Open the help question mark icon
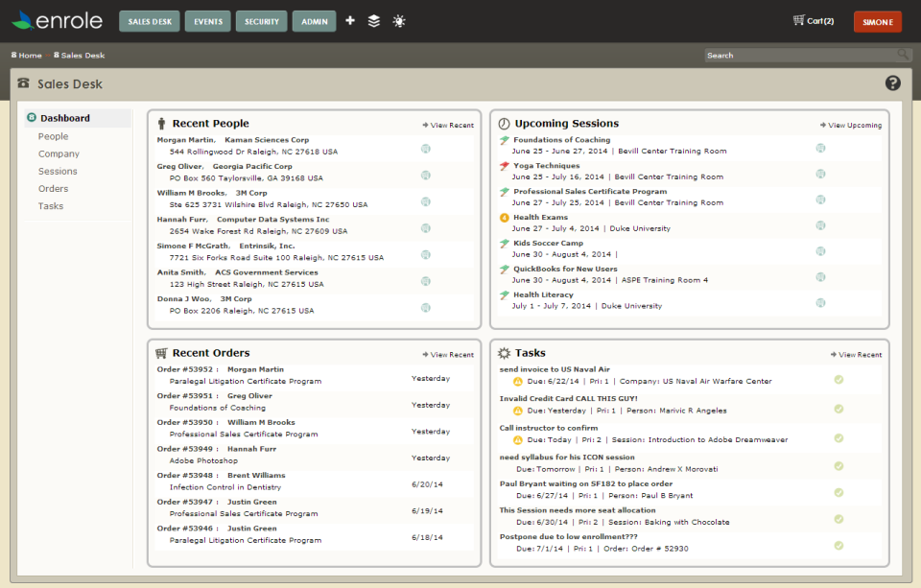 point(893,83)
